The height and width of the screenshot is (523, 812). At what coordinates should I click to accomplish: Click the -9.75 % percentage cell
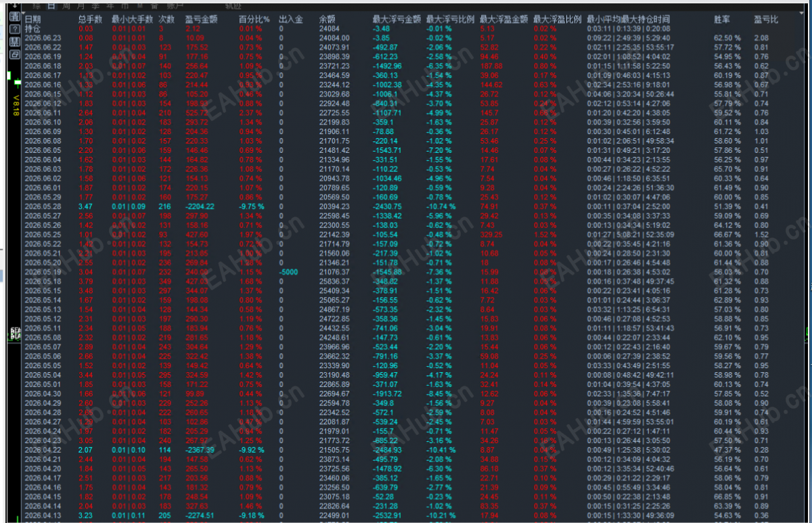coord(252,206)
